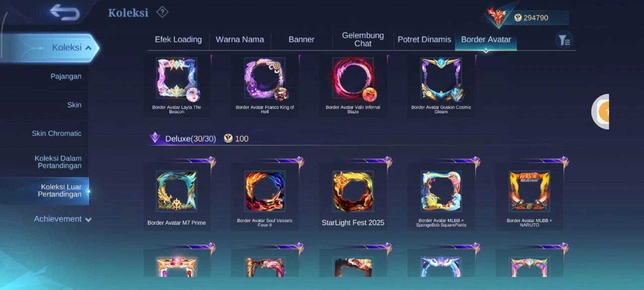Screen dimensions: 644x290
Task: Tap the back arrow icon
Action: 65,12
